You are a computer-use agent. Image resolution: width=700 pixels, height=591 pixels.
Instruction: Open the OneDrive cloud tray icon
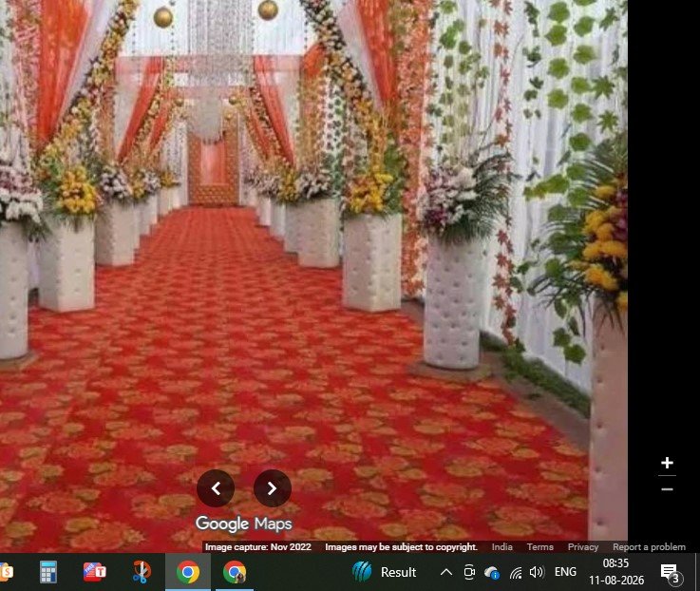[x=492, y=572]
